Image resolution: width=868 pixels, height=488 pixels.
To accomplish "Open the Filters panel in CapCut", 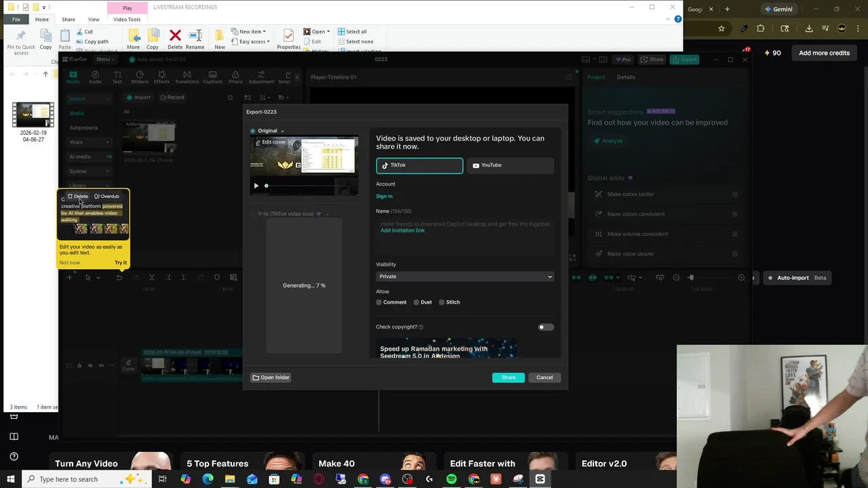I will click(x=235, y=77).
